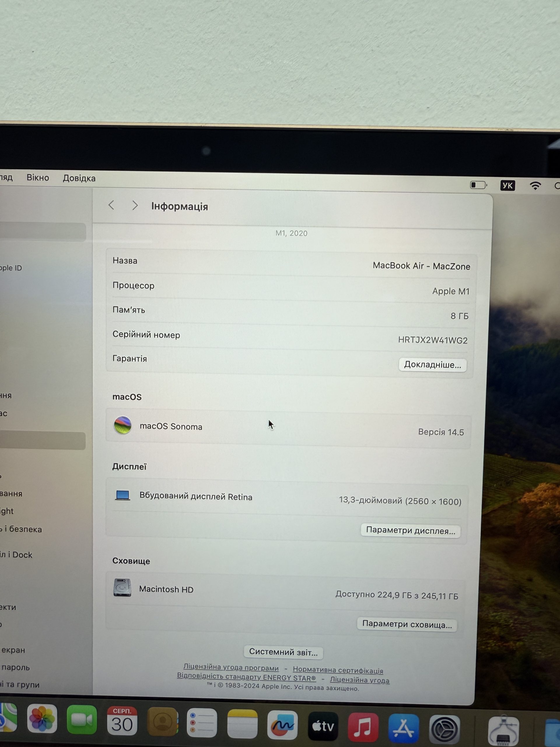Click Докладніше… warranty button

coord(433,365)
